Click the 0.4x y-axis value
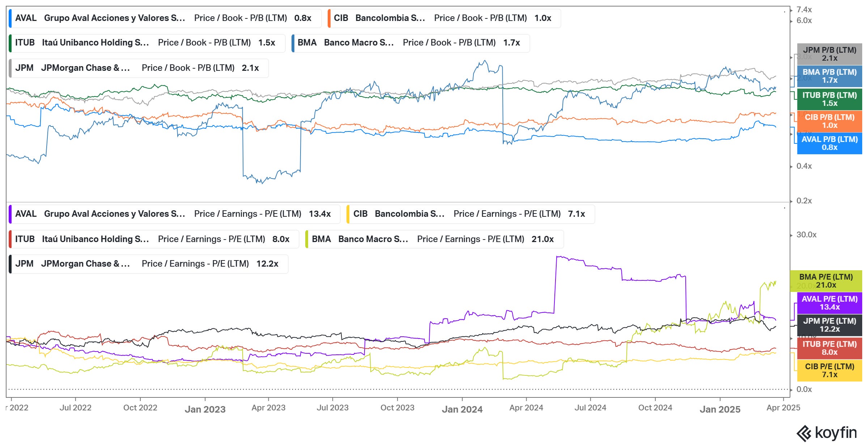The image size is (868, 448). tap(804, 166)
